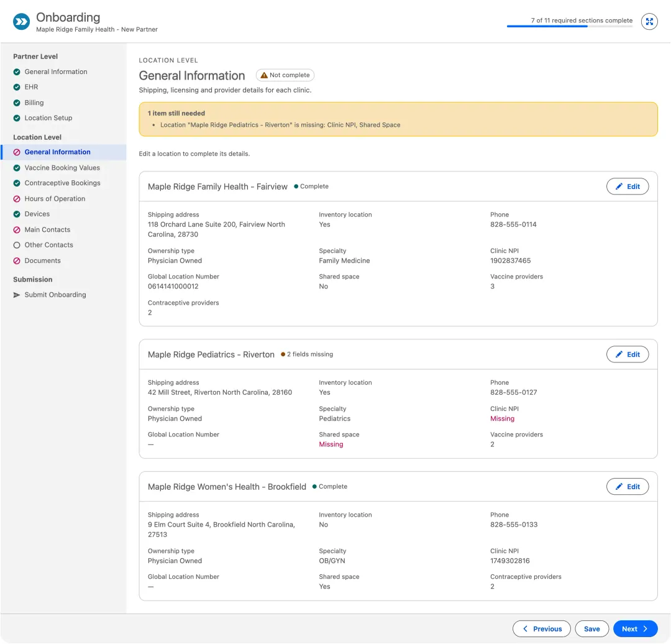The width and height of the screenshot is (671, 644).
Task: Click the green check icon beside EHR
Action: tap(17, 88)
